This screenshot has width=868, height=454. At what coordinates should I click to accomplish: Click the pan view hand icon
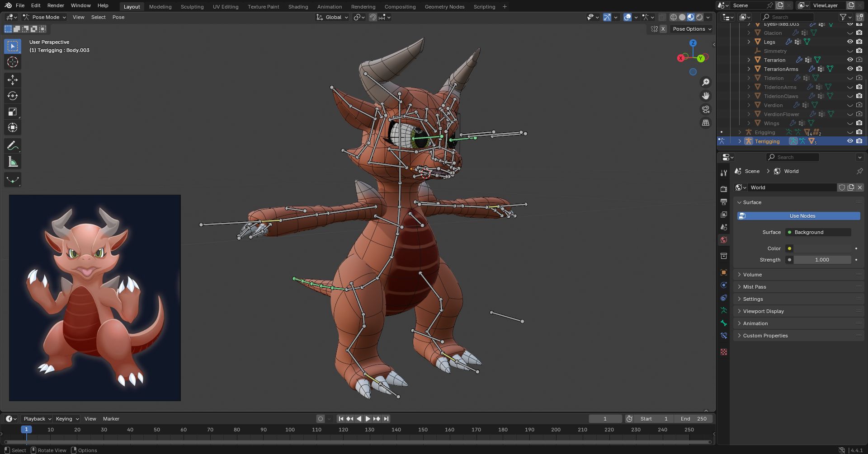706,96
